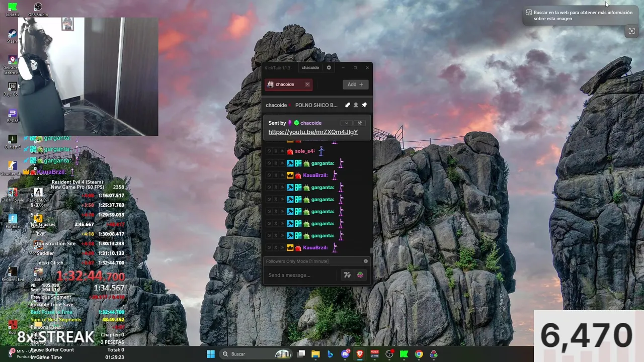Ban user sole_s4 via ban icon
The width and height of the screenshot is (644, 362).
pos(269,151)
